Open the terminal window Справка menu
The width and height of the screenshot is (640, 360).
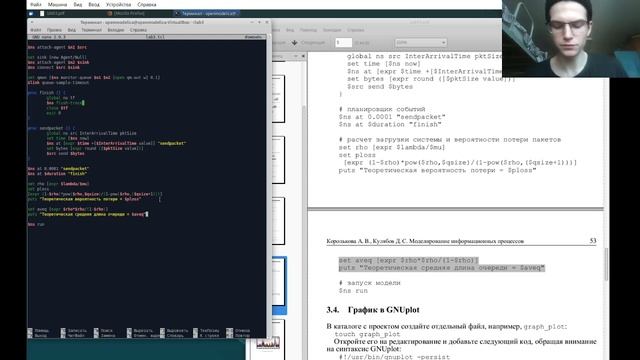[138, 30]
